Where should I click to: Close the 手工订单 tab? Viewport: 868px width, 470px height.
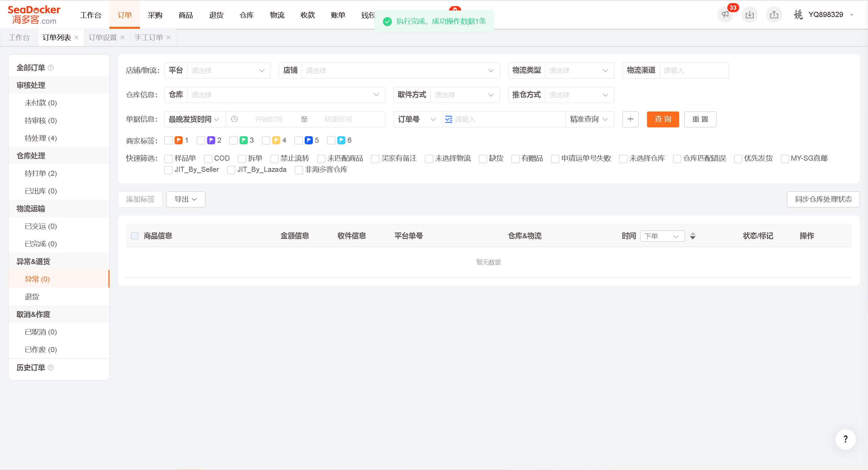tap(169, 38)
